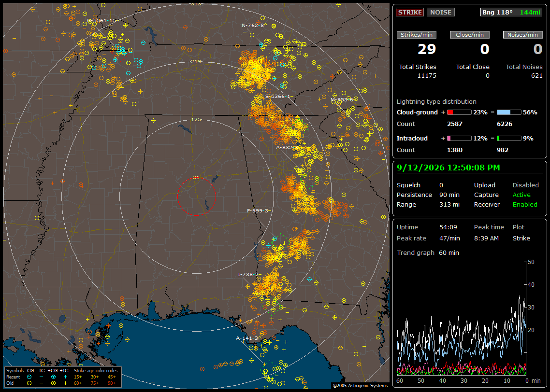This screenshot has height=392, width=550.
Task: Click the S-5561-15 storm cell label
Action: pos(101,21)
